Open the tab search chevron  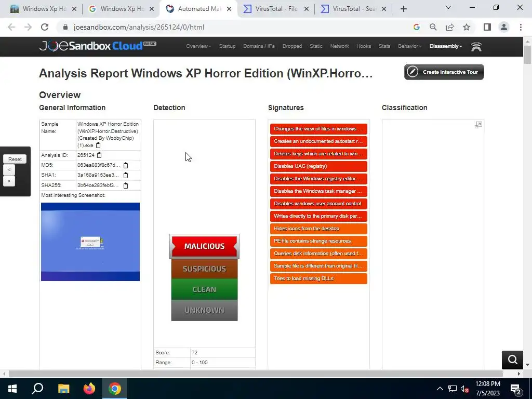coord(448,7)
